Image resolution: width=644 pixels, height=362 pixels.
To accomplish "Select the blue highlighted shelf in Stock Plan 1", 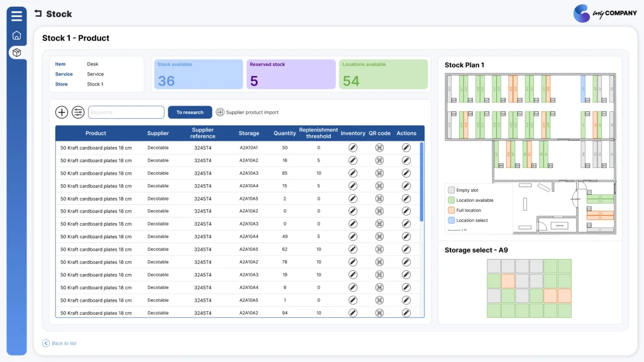I will (x=583, y=89).
